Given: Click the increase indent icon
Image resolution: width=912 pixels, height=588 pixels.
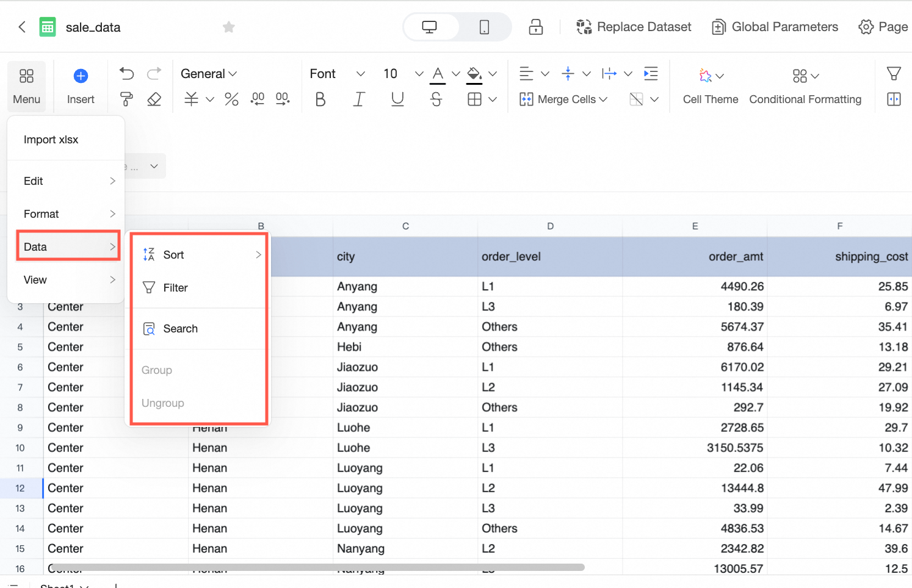Looking at the screenshot, I should tap(651, 74).
